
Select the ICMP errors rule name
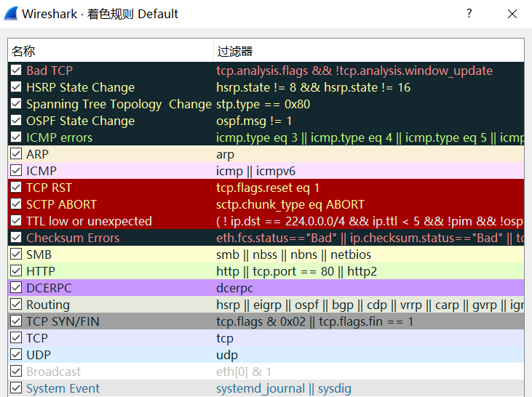(x=60, y=137)
